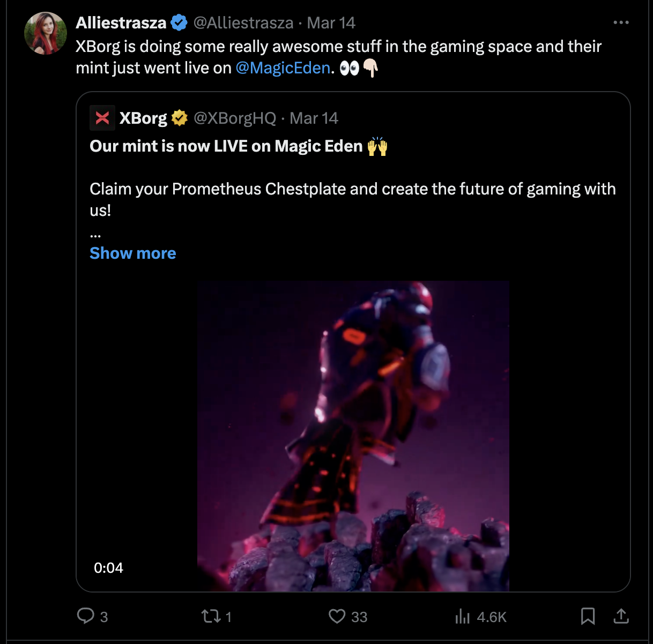Click the XBorg logo avatar
The width and height of the screenshot is (653, 644).
[x=102, y=118]
